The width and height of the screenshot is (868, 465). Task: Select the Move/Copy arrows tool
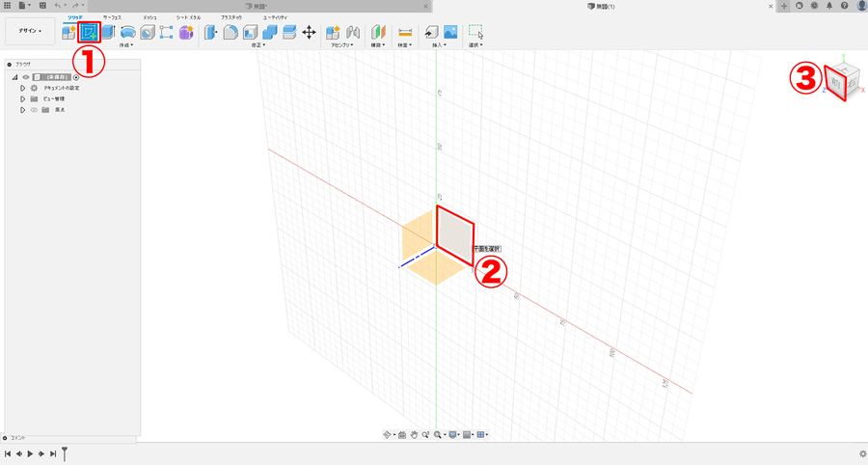(x=309, y=32)
